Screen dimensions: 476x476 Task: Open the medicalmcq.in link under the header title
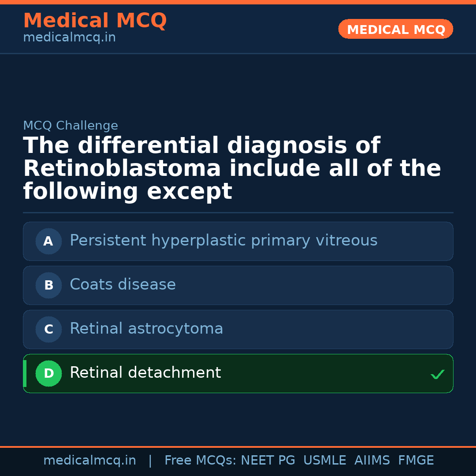pyautogui.click(x=69, y=38)
